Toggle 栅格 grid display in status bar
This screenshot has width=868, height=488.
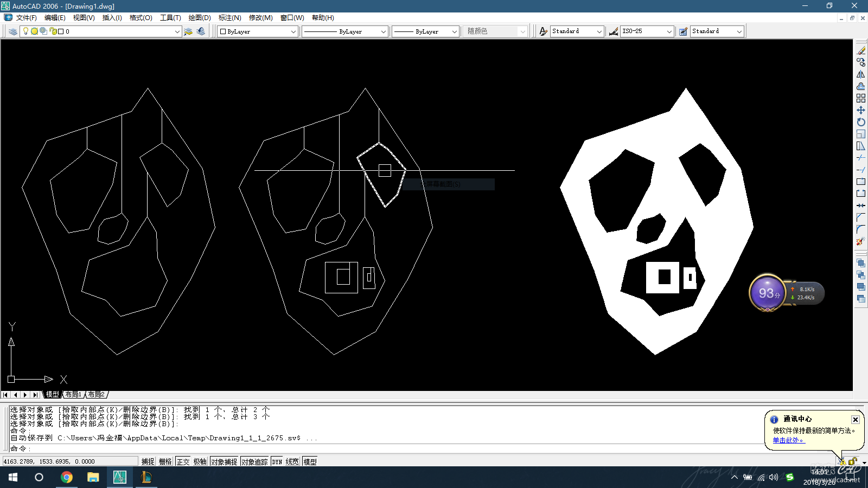click(x=165, y=461)
